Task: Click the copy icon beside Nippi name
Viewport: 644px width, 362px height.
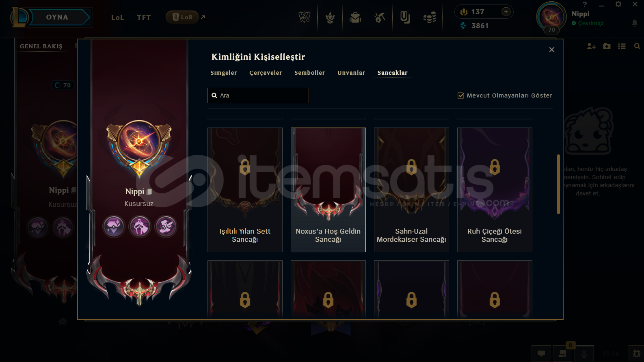Action: click(149, 191)
